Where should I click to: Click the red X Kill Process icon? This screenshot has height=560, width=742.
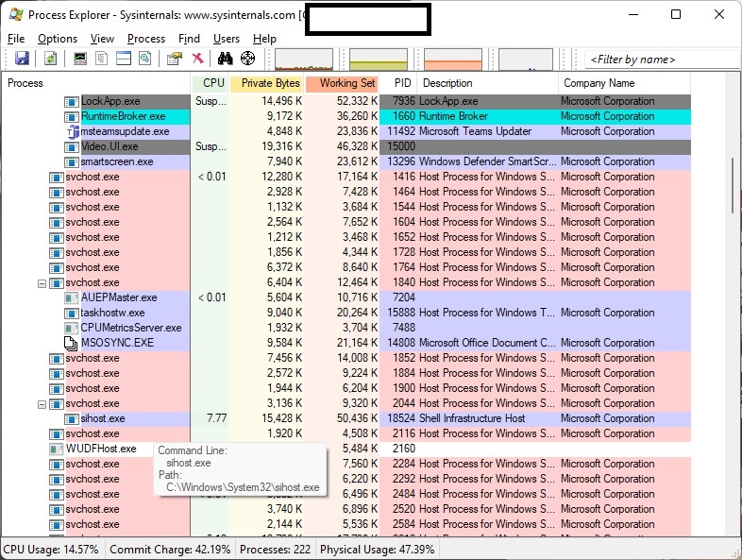198,59
